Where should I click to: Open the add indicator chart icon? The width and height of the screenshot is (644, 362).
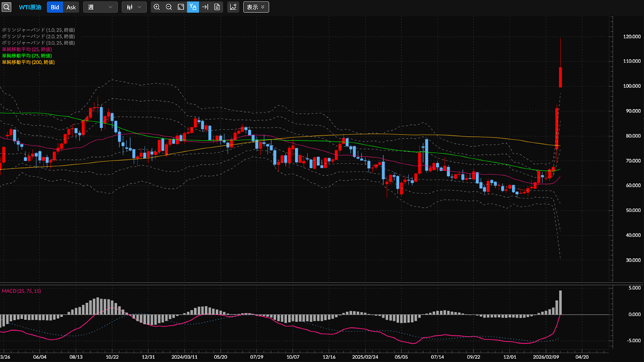click(233, 7)
